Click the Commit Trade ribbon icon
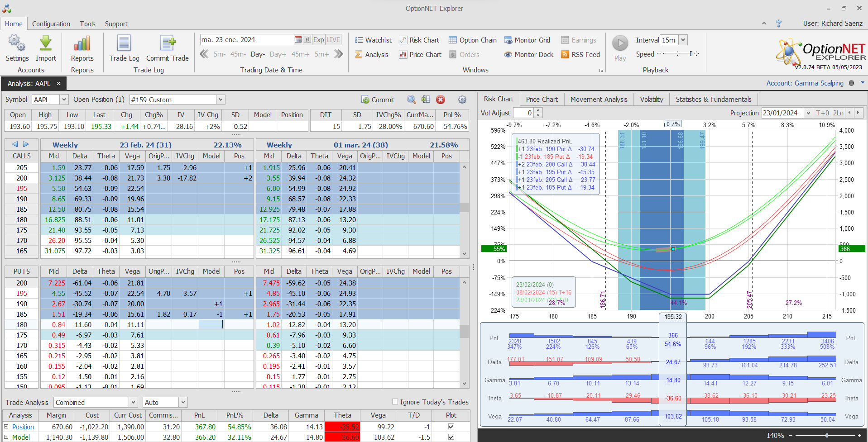 click(x=168, y=43)
